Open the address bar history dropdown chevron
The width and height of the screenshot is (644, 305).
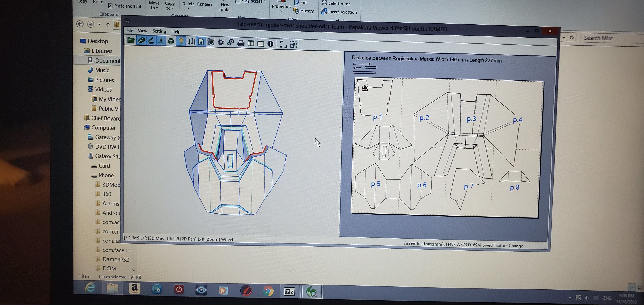pyautogui.click(x=564, y=38)
